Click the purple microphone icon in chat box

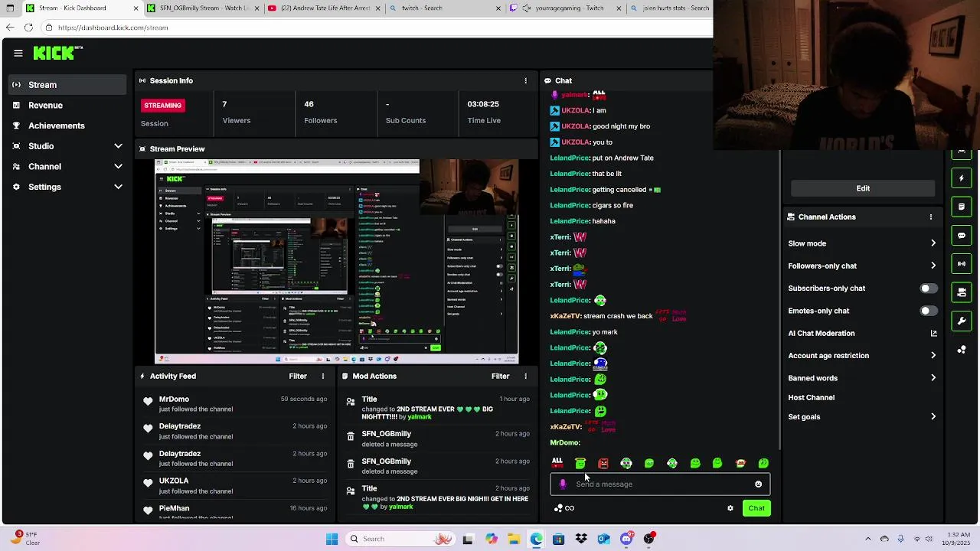click(563, 484)
